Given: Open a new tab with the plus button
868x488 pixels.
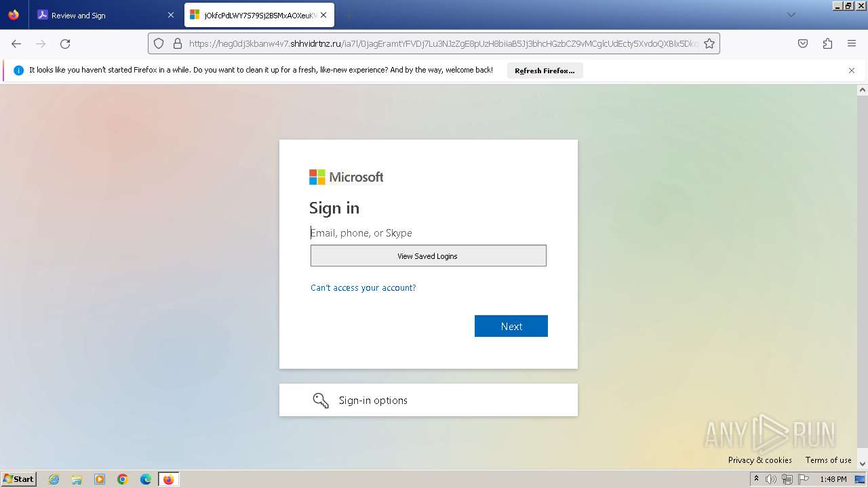Looking at the screenshot, I should coord(349,15).
